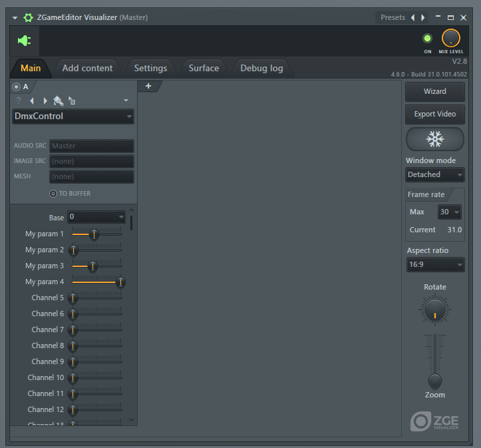Open the plugin menu arrow beside the title
Viewport: 481px width, 448px height.
coord(15,18)
